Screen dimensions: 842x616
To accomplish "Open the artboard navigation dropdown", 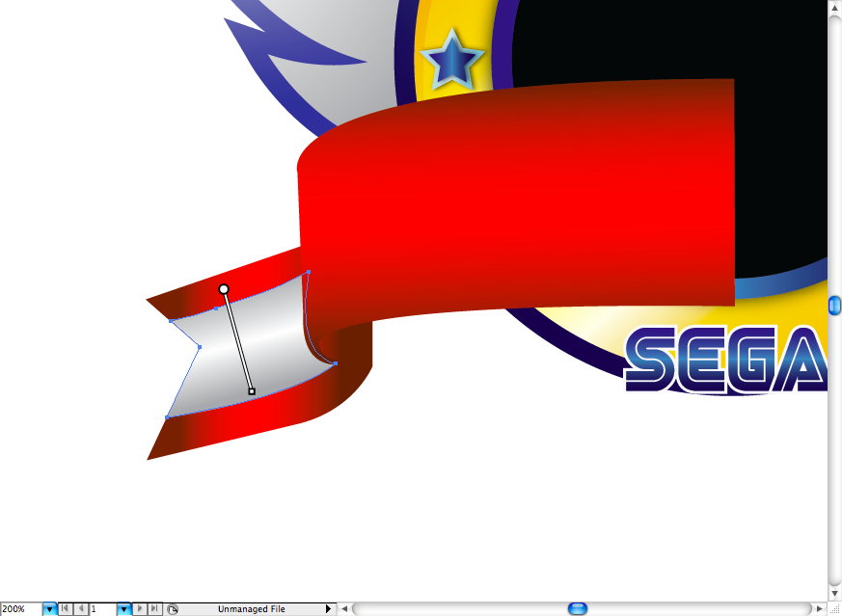I will tap(124, 609).
